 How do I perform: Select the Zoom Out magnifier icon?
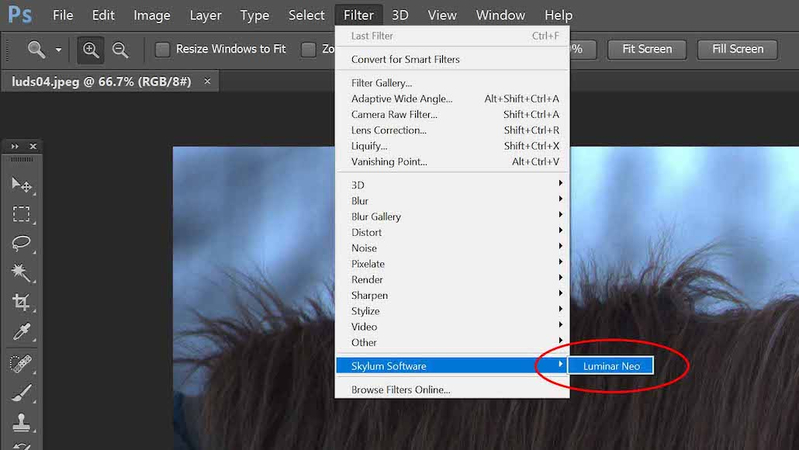point(120,49)
